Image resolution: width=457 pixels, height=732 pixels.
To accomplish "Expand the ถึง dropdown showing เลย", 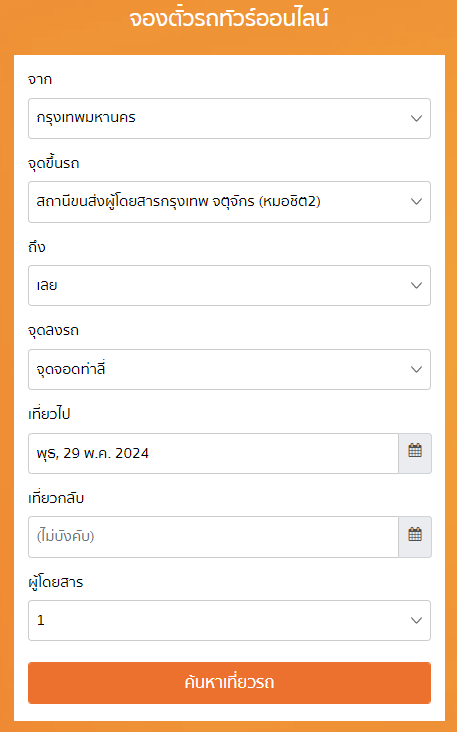I will [x=229, y=285].
